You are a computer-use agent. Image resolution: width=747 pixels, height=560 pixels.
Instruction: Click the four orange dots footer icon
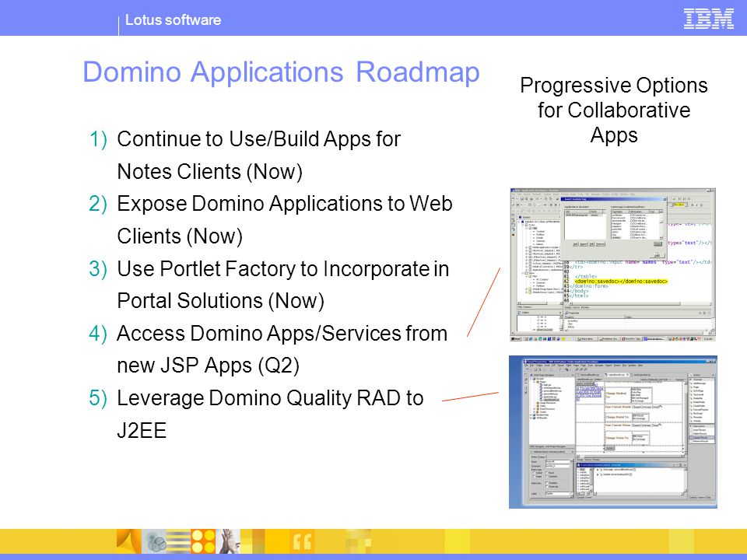203,541
